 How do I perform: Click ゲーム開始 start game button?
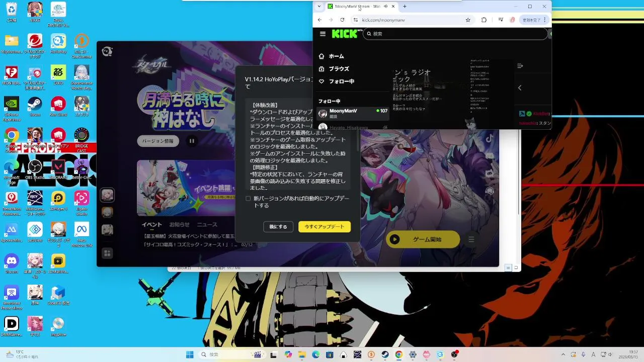(x=423, y=239)
